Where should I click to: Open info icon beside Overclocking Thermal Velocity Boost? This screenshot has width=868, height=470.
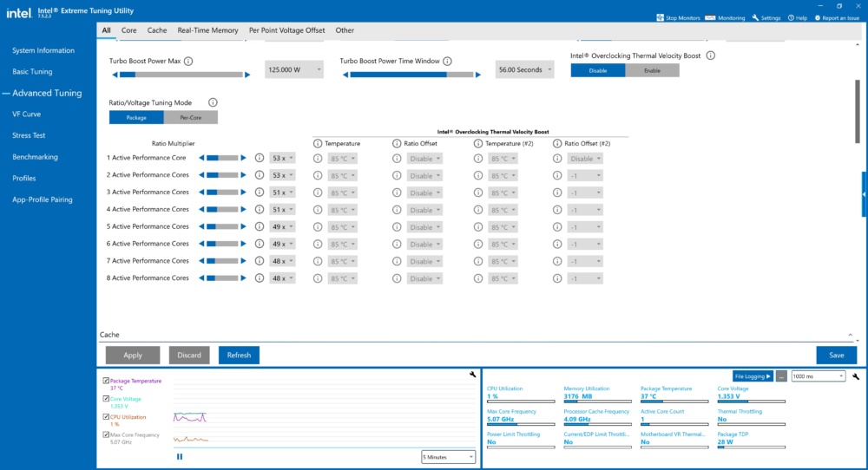pyautogui.click(x=710, y=55)
